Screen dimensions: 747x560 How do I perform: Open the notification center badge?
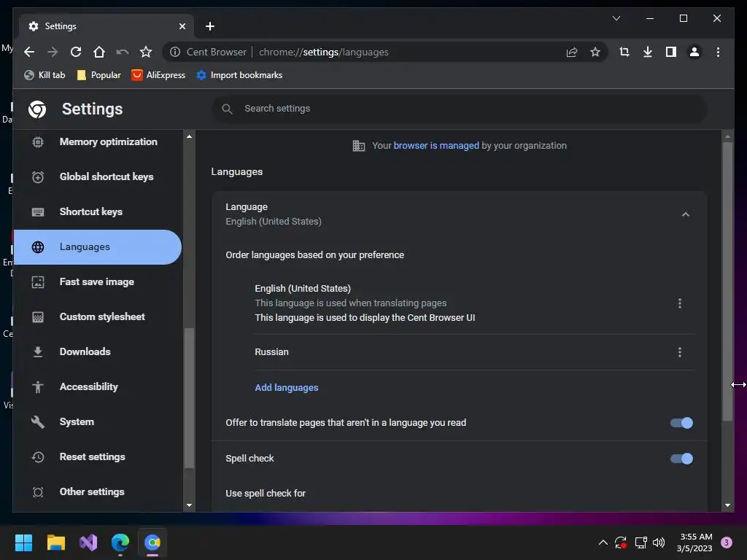coord(726,542)
